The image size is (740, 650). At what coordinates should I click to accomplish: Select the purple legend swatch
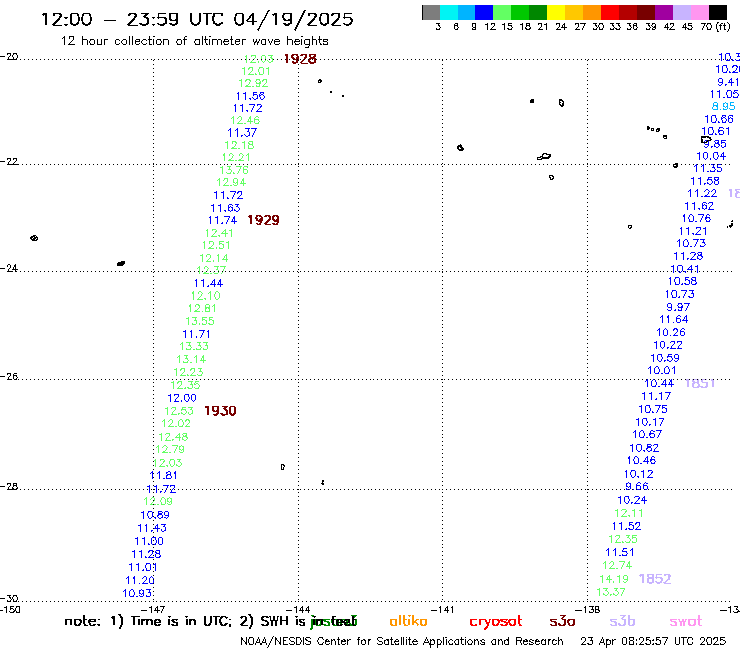(x=664, y=12)
